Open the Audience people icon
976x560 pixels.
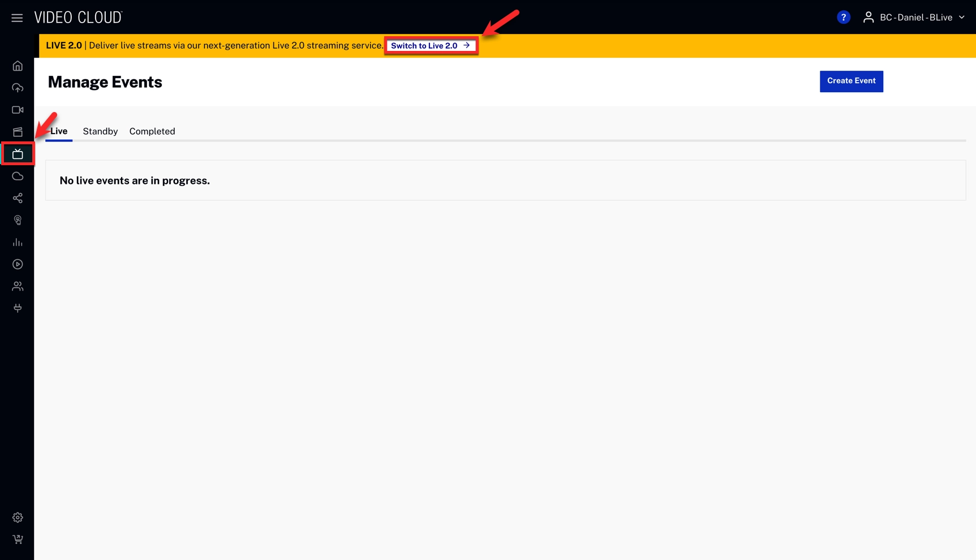(x=18, y=287)
